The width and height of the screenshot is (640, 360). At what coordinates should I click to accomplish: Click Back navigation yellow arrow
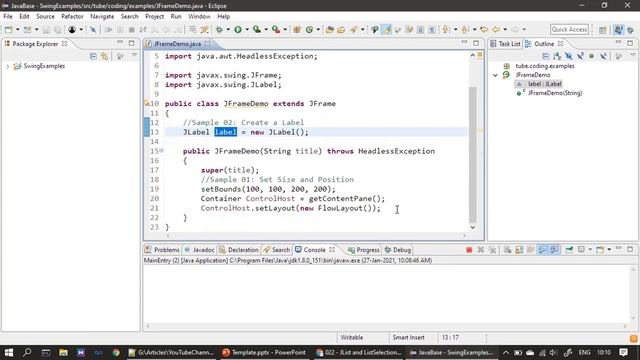click(496, 29)
